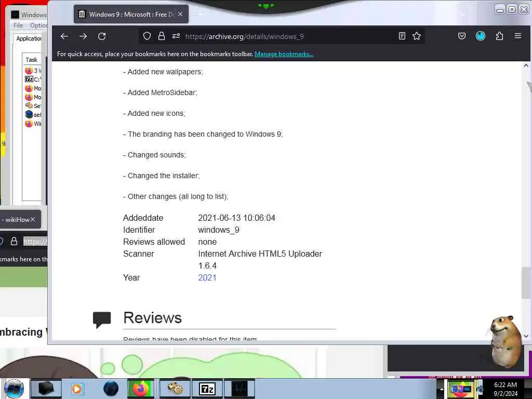Toggle reader view icon

pyautogui.click(x=402, y=36)
